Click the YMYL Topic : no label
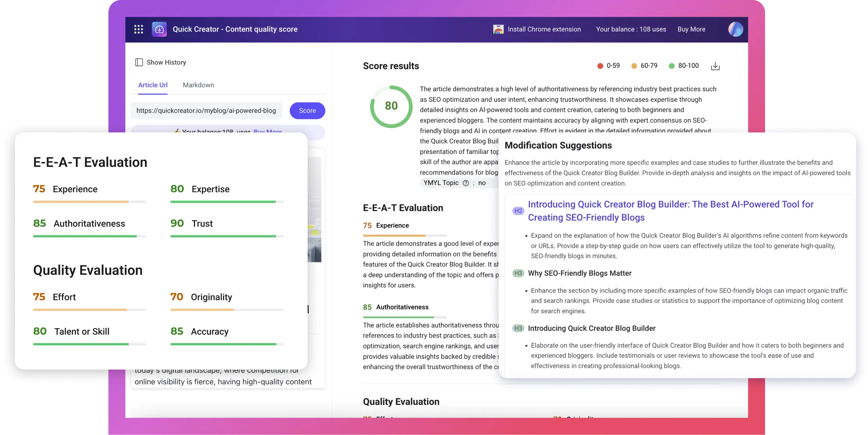The image size is (868, 435). pos(455,183)
